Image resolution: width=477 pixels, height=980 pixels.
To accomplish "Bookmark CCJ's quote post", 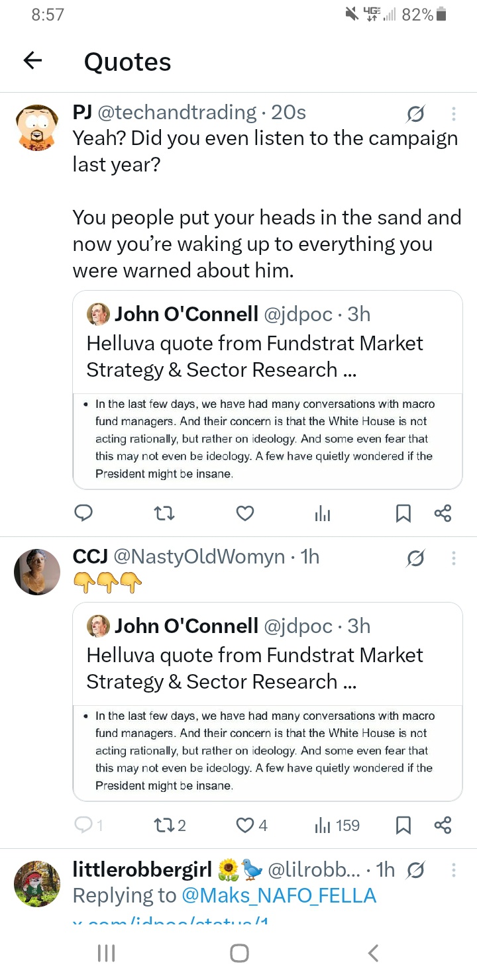I will [403, 825].
